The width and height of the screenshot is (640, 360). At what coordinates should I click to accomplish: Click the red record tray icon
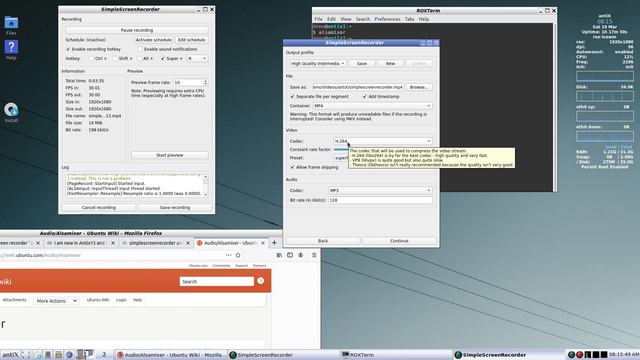coord(579,355)
